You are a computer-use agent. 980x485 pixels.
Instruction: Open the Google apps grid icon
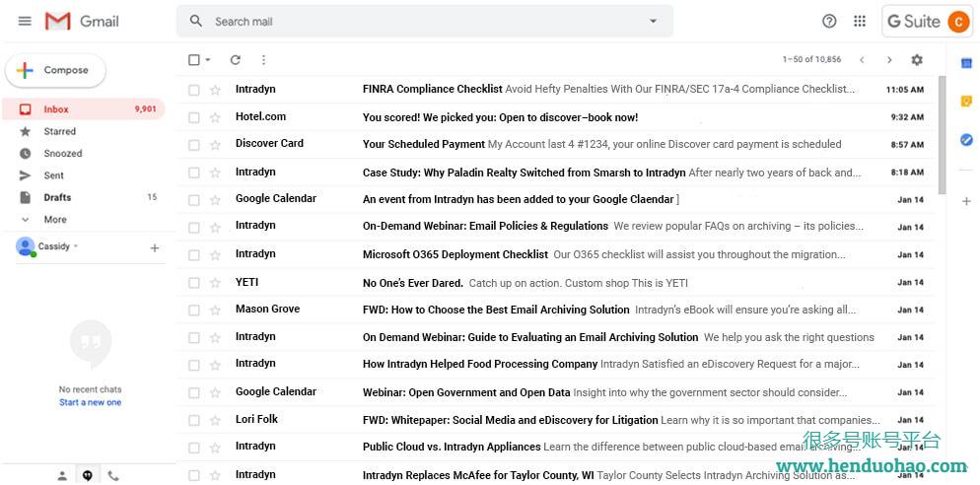click(860, 22)
